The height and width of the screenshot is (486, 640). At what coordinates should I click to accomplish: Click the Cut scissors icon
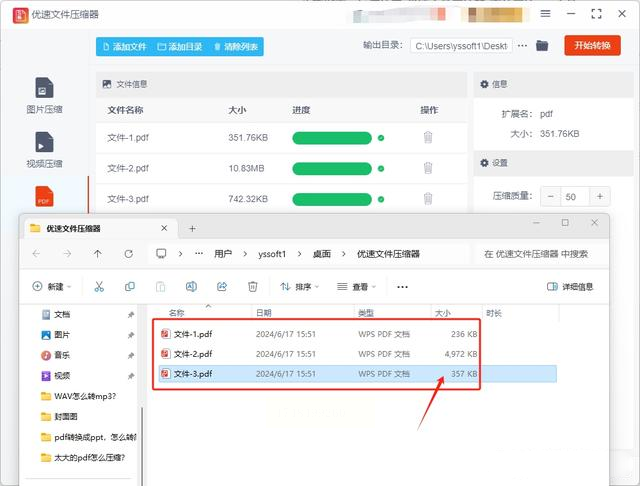[x=99, y=287]
